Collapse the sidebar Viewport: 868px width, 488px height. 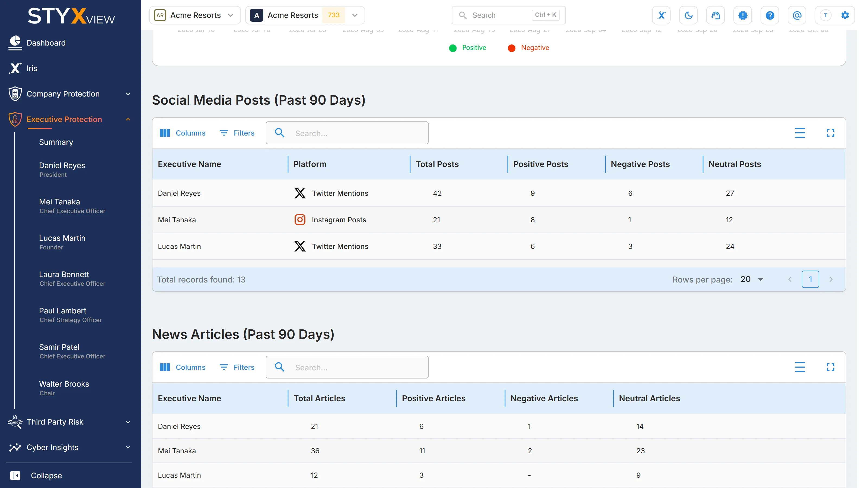[36, 476]
